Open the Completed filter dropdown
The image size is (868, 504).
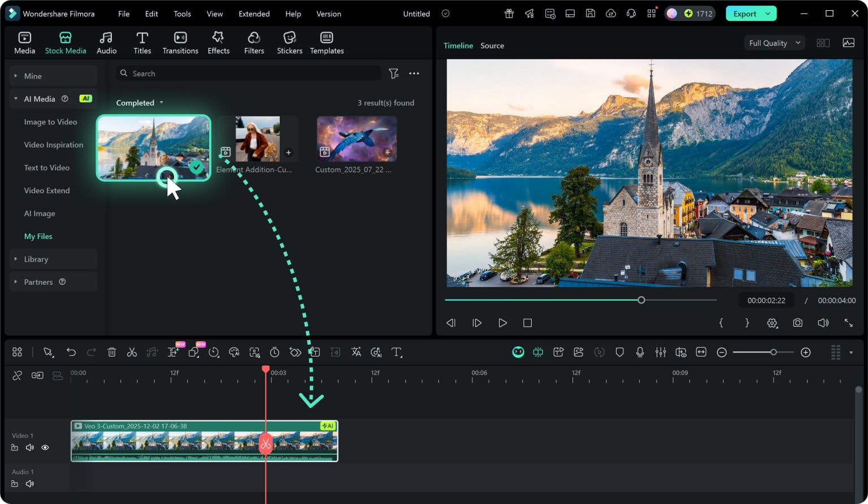point(139,102)
